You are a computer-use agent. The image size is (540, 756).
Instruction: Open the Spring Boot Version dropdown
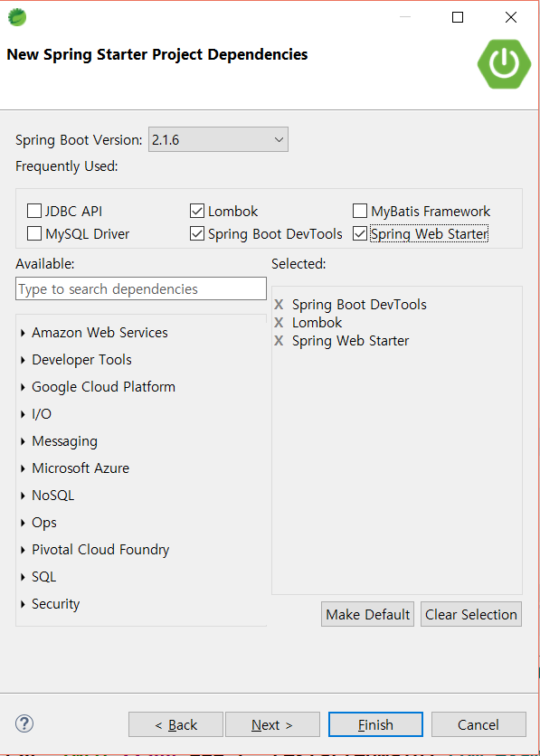[218, 140]
